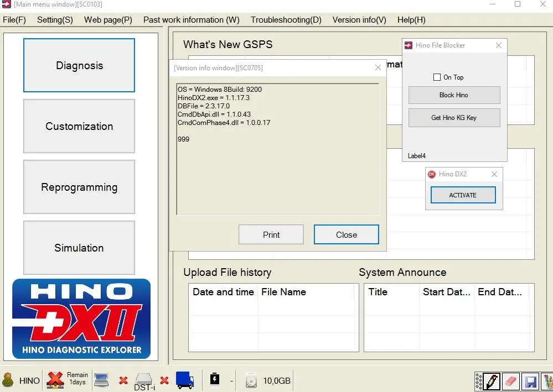The height and width of the screenshot is (392, 553).
Task: Click the HINO DXII Diagnostic Explorer logo
Action: pos(81,319)
